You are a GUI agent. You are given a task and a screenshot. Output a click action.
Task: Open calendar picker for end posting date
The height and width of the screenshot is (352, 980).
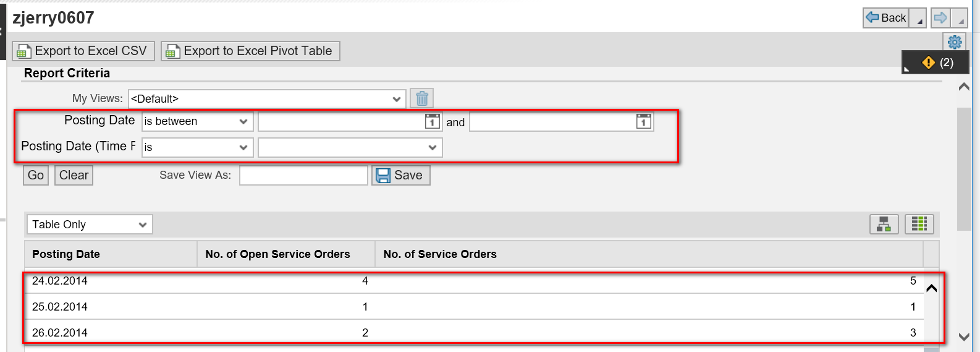644,121
